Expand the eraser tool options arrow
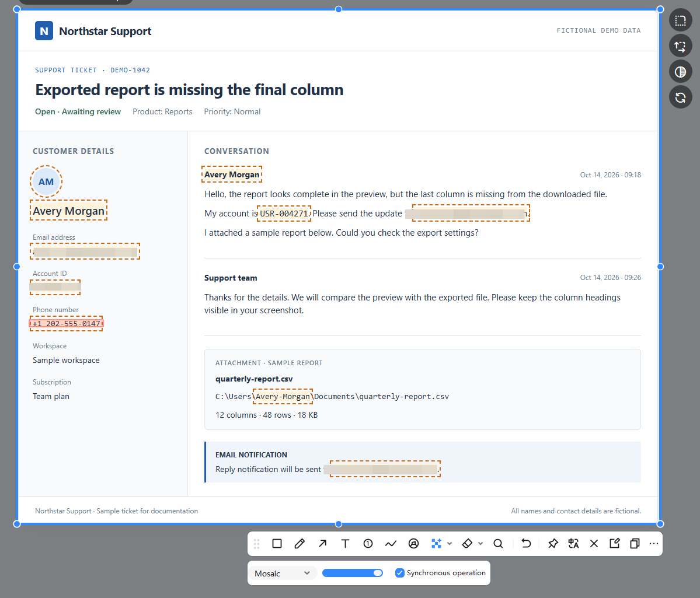This screenshot has height=598, width=700. pyautogui.click(x=480, y=543)
